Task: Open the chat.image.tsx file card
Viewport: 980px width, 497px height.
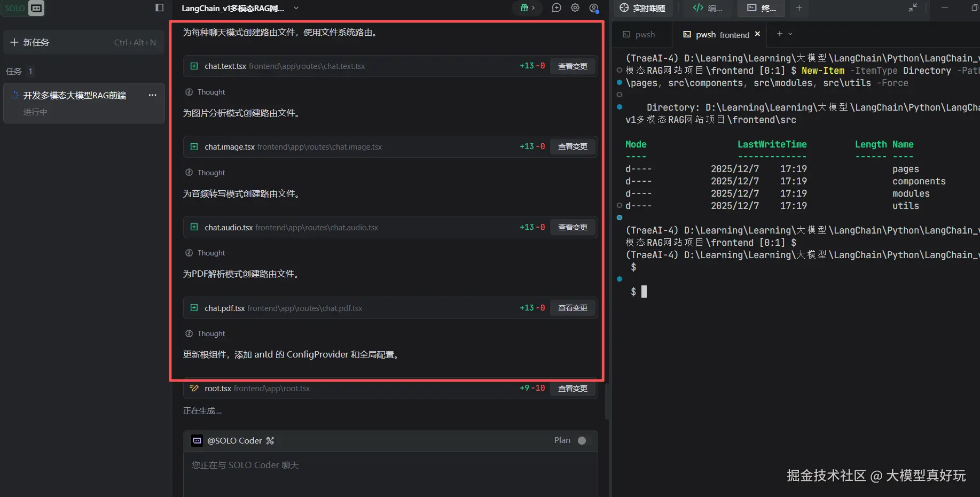Action: (x=390, y=147)
